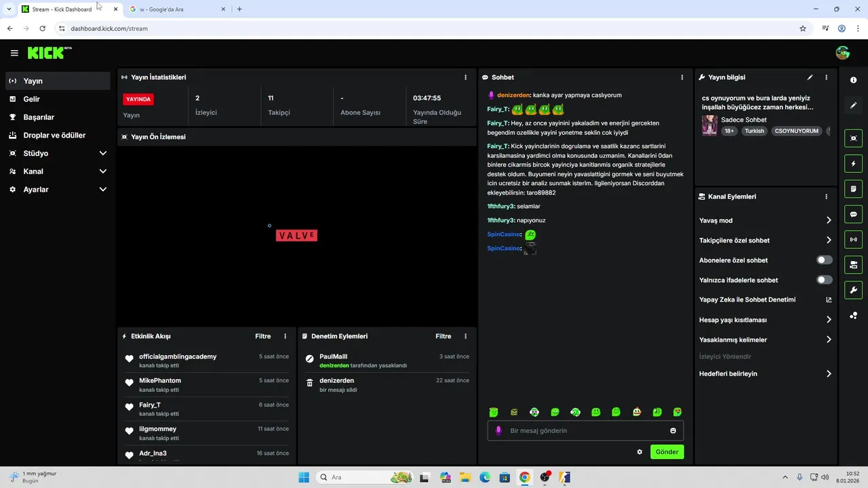Open the external link icon for Yapay Zeka Denetimi
The image size is (868, 488).
(x=829, y=300)
